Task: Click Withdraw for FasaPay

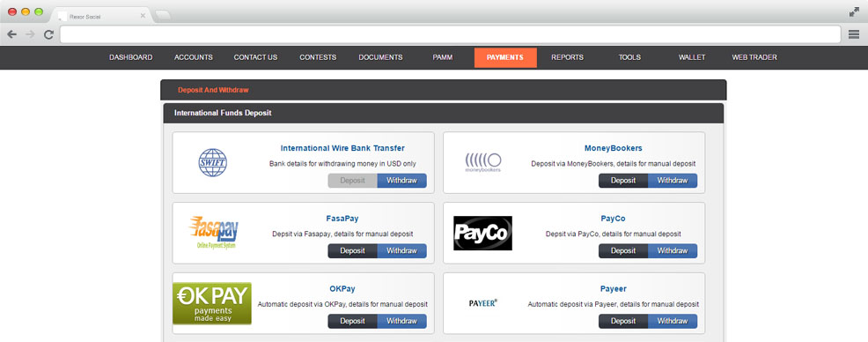Action: pyautogui.click(x=402, y=251)
